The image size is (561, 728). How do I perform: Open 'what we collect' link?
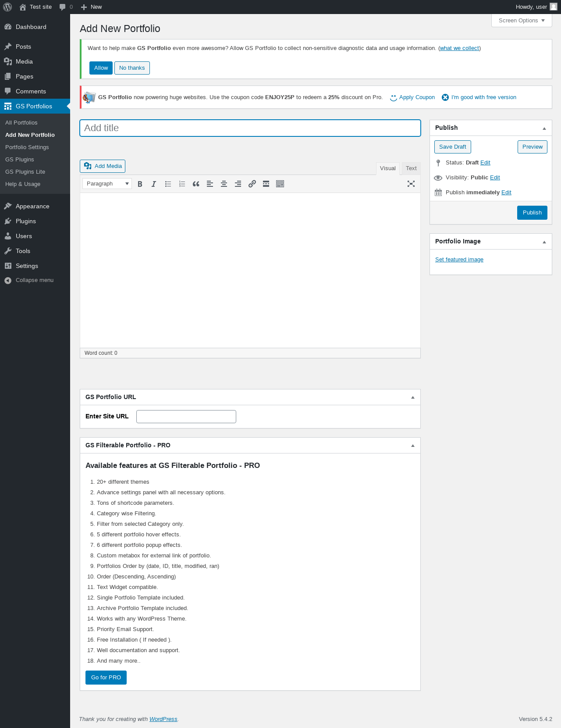tap(459, 48)
